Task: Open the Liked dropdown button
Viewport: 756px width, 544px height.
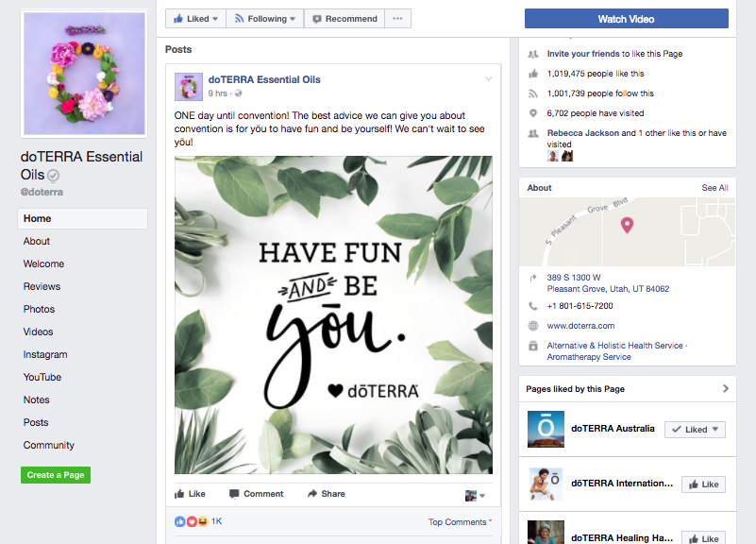Action: coord(195,19)
